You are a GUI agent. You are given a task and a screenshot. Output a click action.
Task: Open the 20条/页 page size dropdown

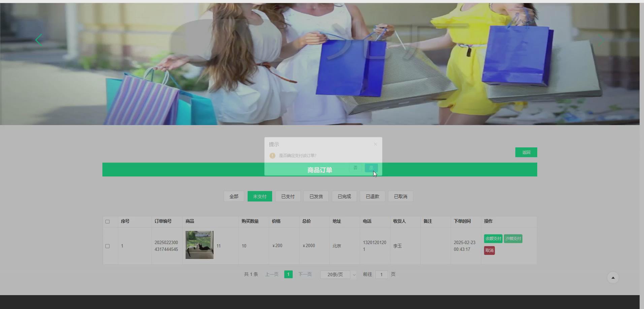(338, 275)
